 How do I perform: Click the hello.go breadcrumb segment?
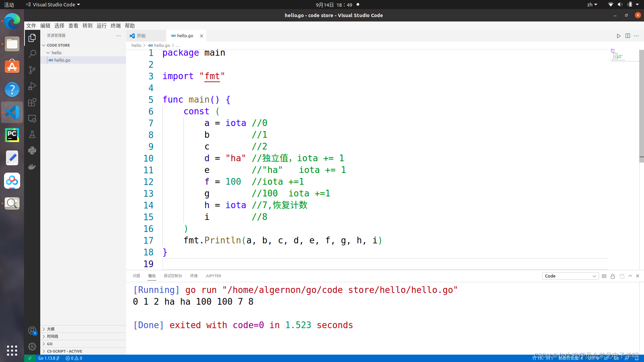[162, 46]
